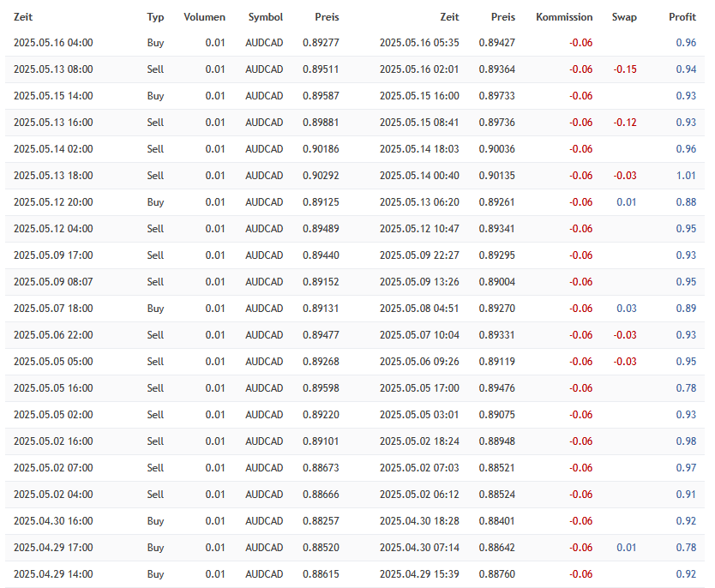This screenshot has width=715, height=588.
Task: Select the trade opened 2025.05.16 04:00
Action: click(355, 43)
